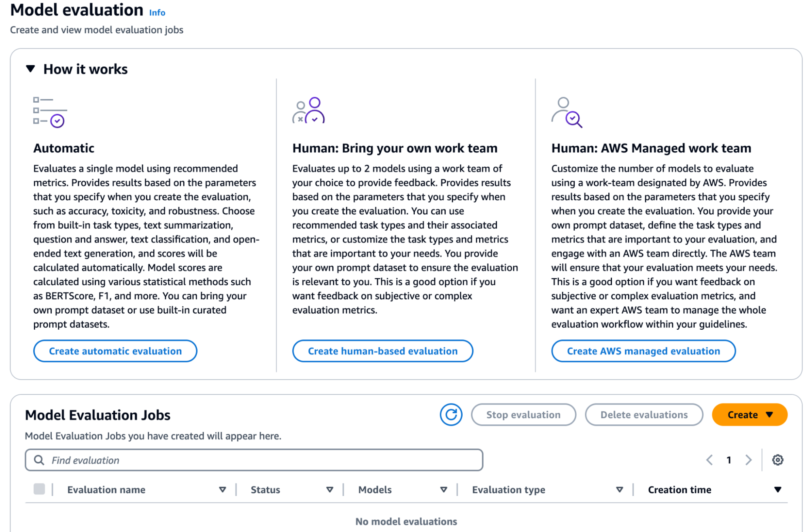Open the Evaluation name column filter arrow
Viewport: 809px width, 532px height.
222,490
